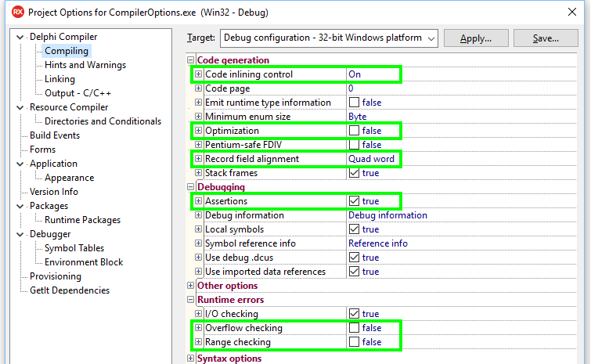Select Appearance under Application
Viewport: 591px width, 364px height.
coord(70,178)
